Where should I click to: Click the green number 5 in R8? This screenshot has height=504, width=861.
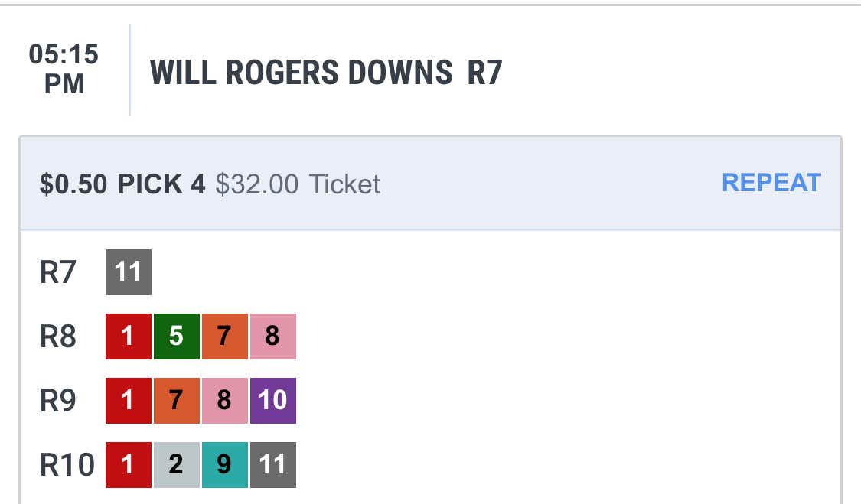coord(177,337)
